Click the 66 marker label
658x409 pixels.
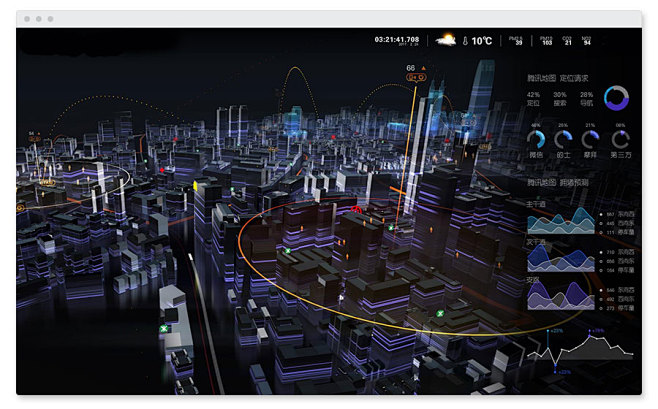click(410, 68)
